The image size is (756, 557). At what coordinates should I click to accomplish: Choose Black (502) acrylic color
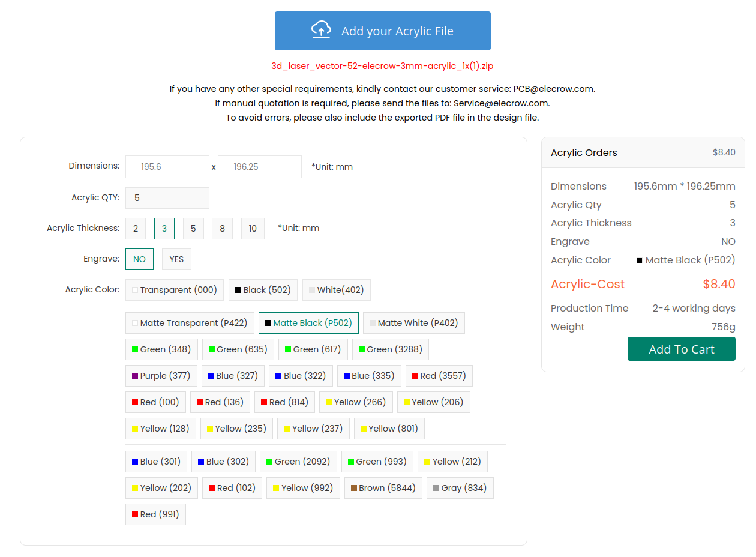click(263, 290)
